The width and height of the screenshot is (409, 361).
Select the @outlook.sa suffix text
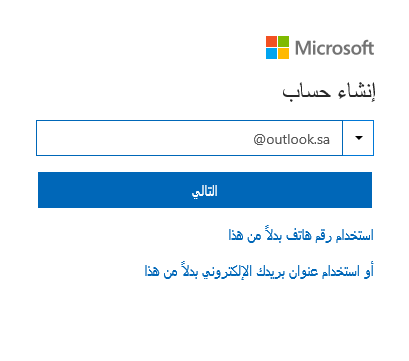[292, 139]
